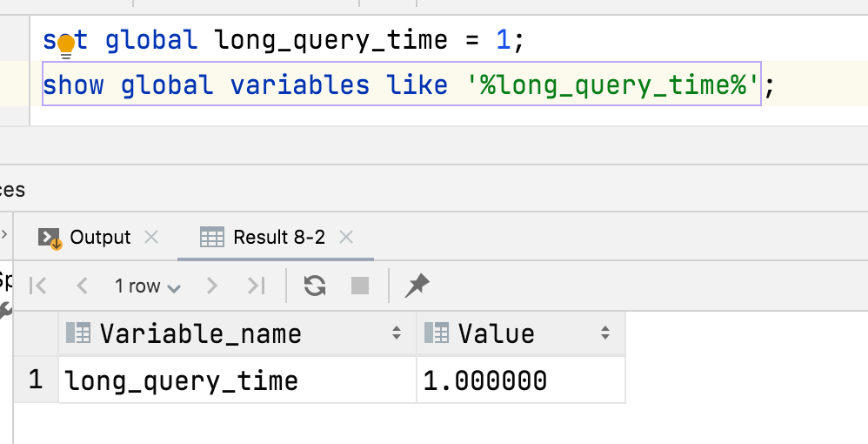Sort by Value column arrows
Image resolution: width=868 pixels, height=444 pixels.
pos(605,333)
